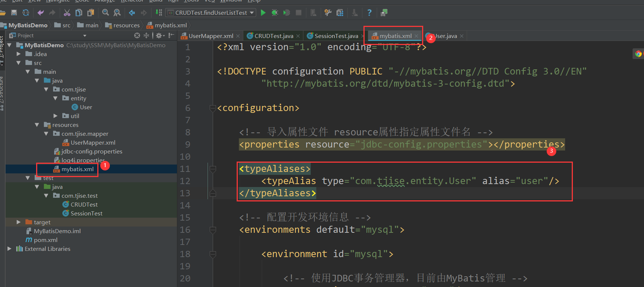Open Settings via wrench icon
This screenshot has width=644, height=287.
pyautogui.click(x=328, y=13)
